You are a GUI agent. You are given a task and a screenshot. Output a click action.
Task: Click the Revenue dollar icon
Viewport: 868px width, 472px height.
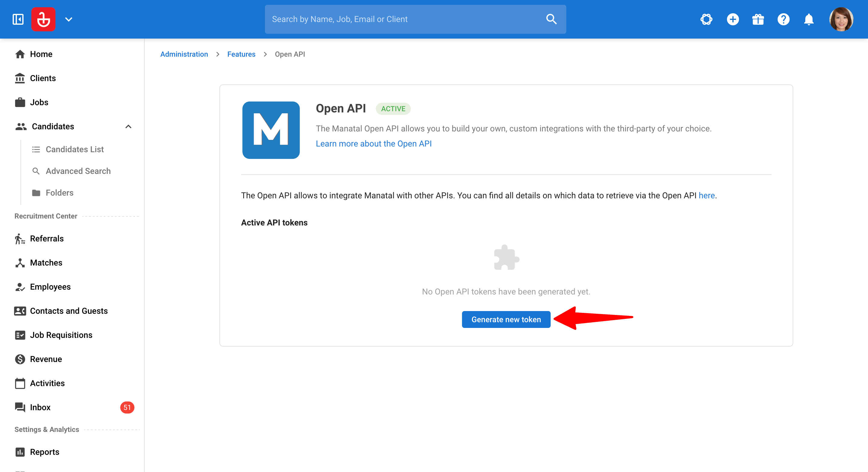(x=20, y=359)
